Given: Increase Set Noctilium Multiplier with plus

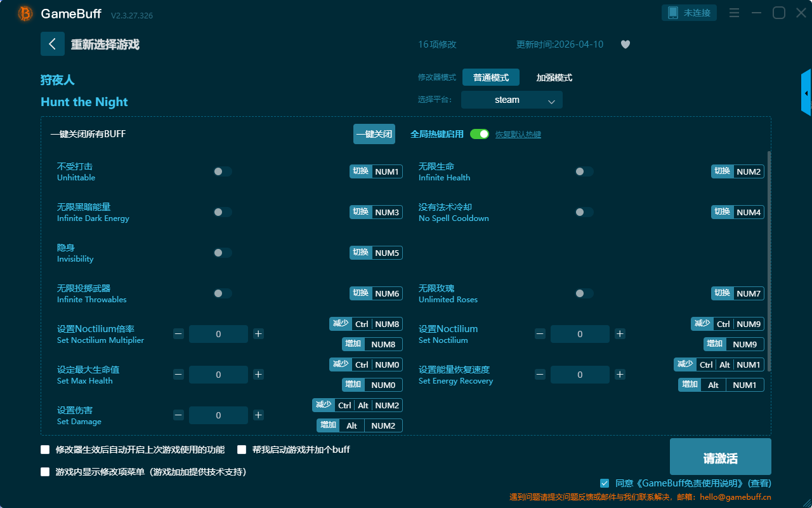Looking at the screenshot, I should [x=258, y=334].
